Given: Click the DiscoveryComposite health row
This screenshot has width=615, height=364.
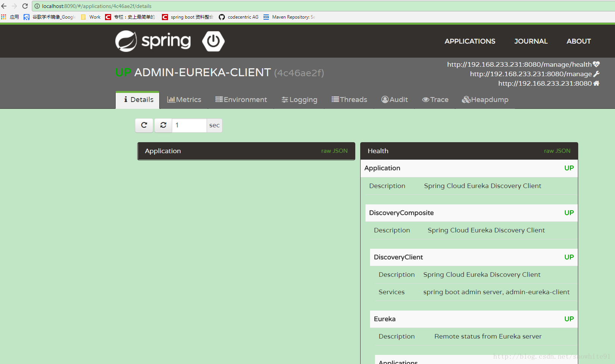Looking at the screenshot, I should coord(471,213).
